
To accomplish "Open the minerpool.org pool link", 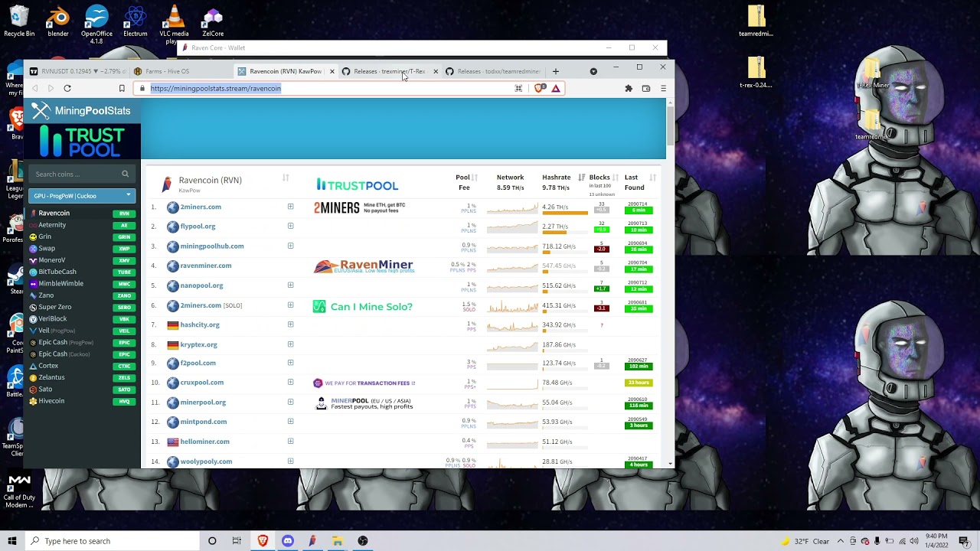I will [x=203, y=403].
